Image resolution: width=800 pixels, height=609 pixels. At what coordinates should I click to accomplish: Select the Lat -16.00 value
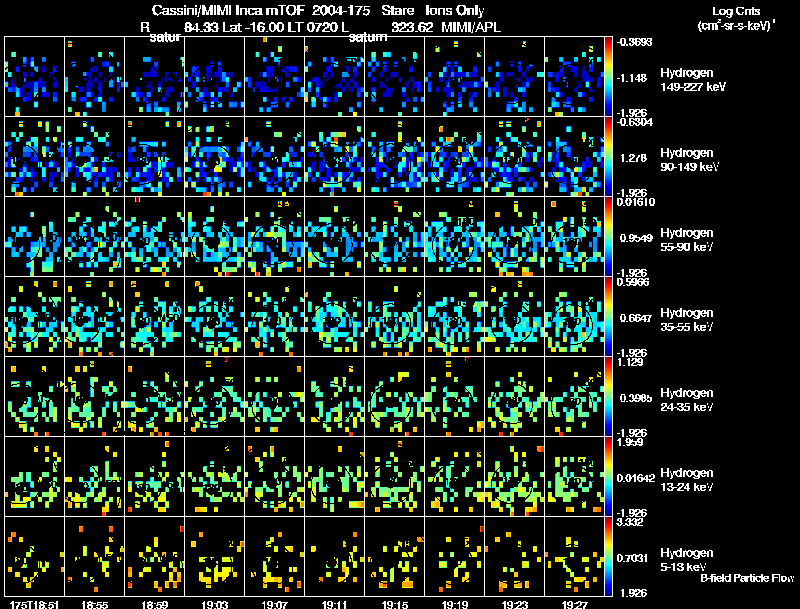(253, 27)
